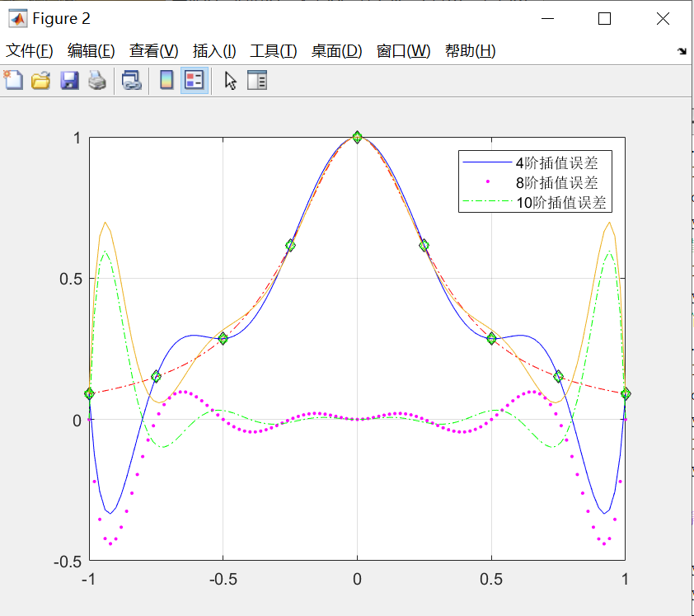Click the magenta dot sample in legend
The width and height of the screenshot is (694, 616).
[x=488, y=181]
